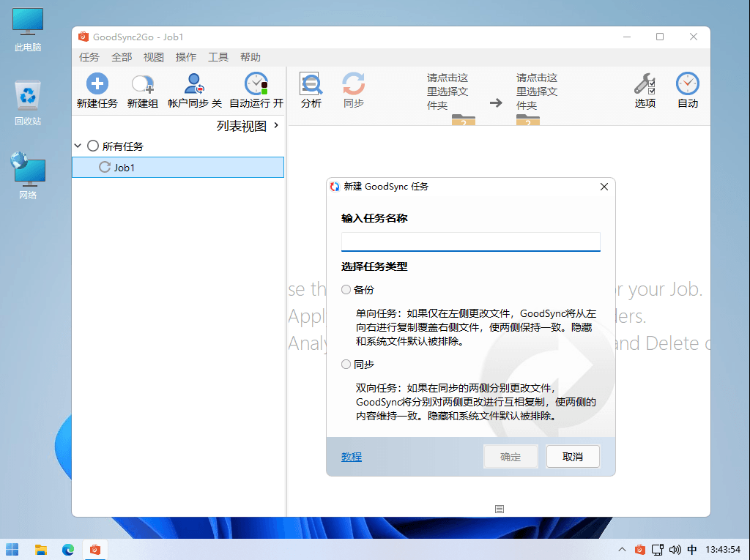
Task: Click the 单向任务 backup description text
Action: [476, 327]
